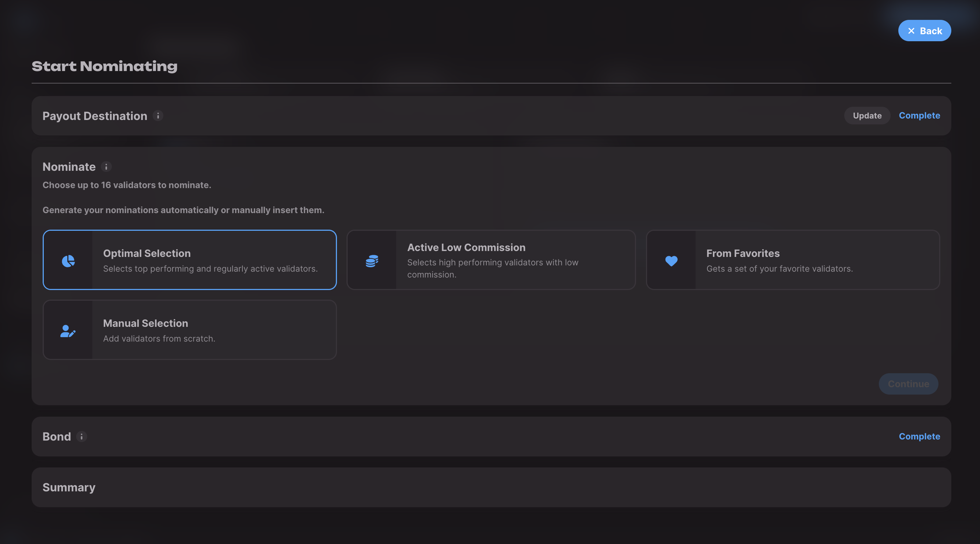Click the coins stack Low Commission icon
The height and width of the screenshot is (544, 980).
click(372, 261)
